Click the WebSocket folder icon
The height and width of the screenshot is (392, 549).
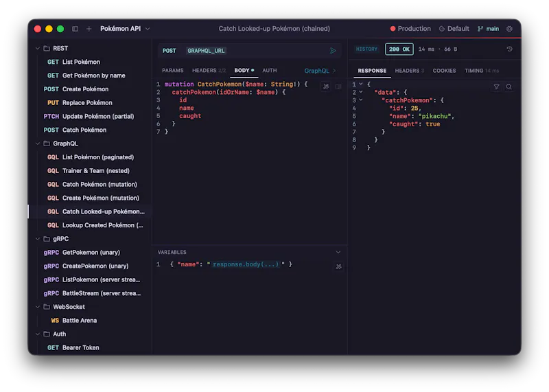pos(47,307)
